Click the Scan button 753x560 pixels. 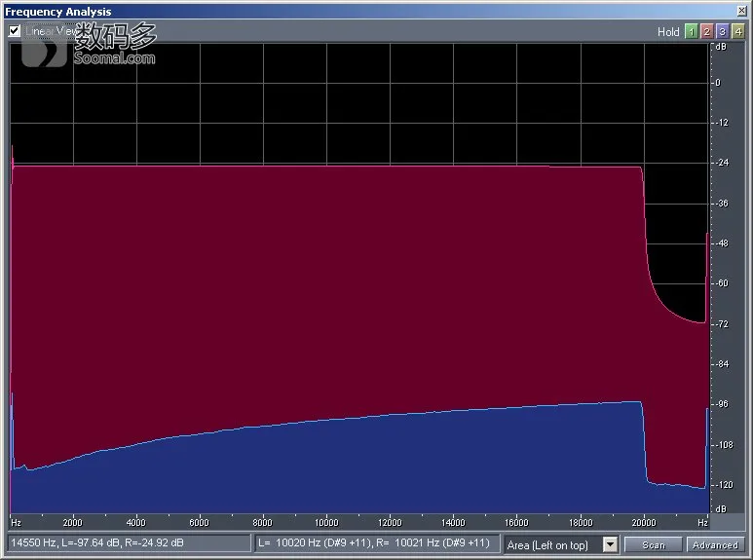pyautogui.click(x=653, y=544)
